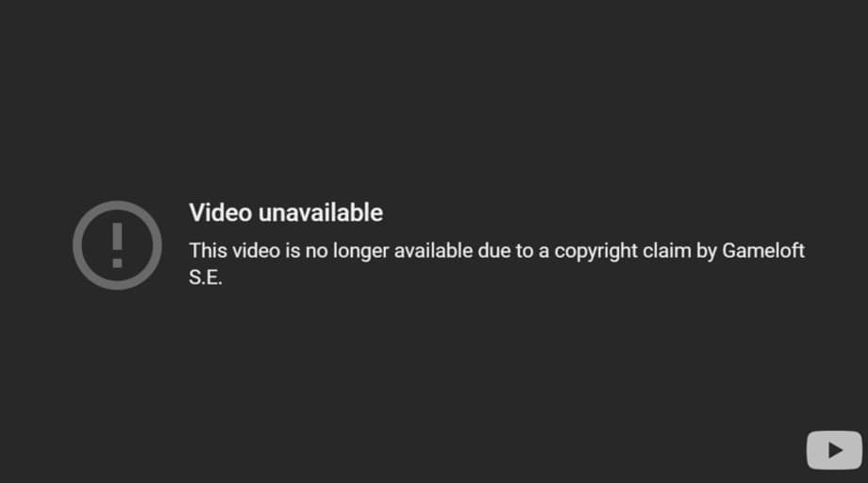This screenshot has height=483, width=868.
Task: Click the word "unavailable" in the heading
Action: pos(321,213)
